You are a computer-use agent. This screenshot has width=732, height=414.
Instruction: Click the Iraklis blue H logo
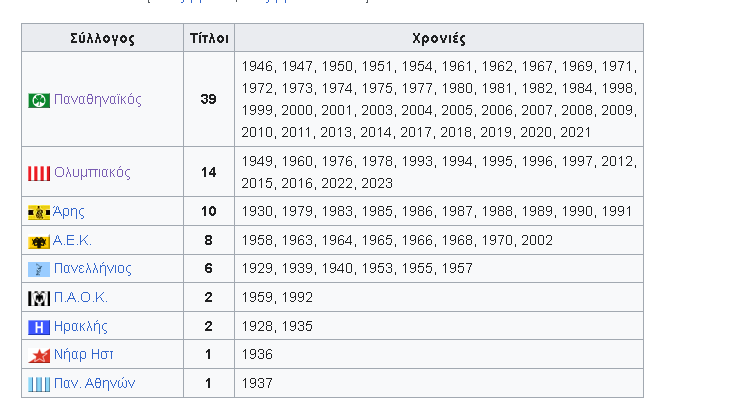point(39,327)
